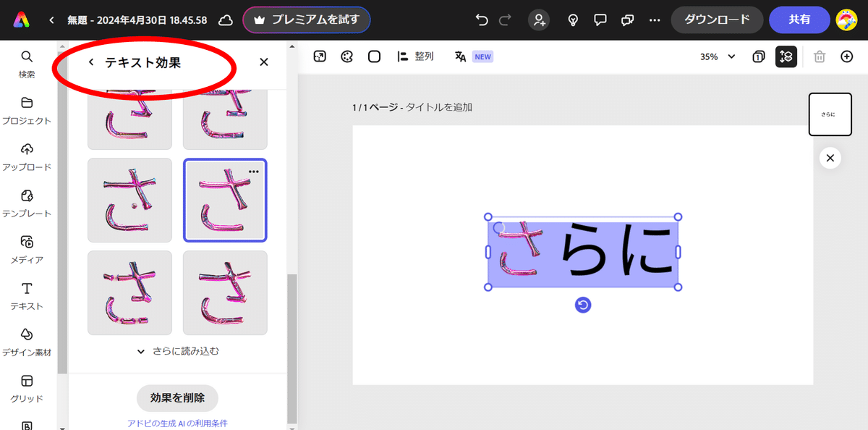The width and height of the screenshot is (868, 430).
Task: Expand さらに読み込む to load more
Action: pos(177,351)
